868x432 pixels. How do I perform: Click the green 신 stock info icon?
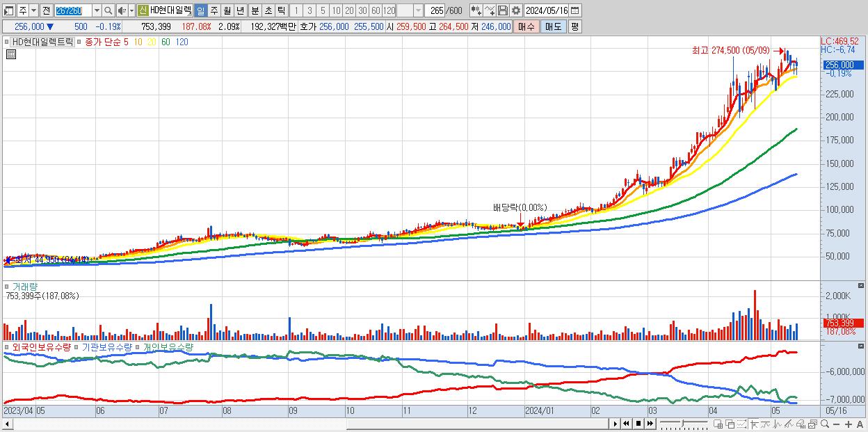[142, 10]
